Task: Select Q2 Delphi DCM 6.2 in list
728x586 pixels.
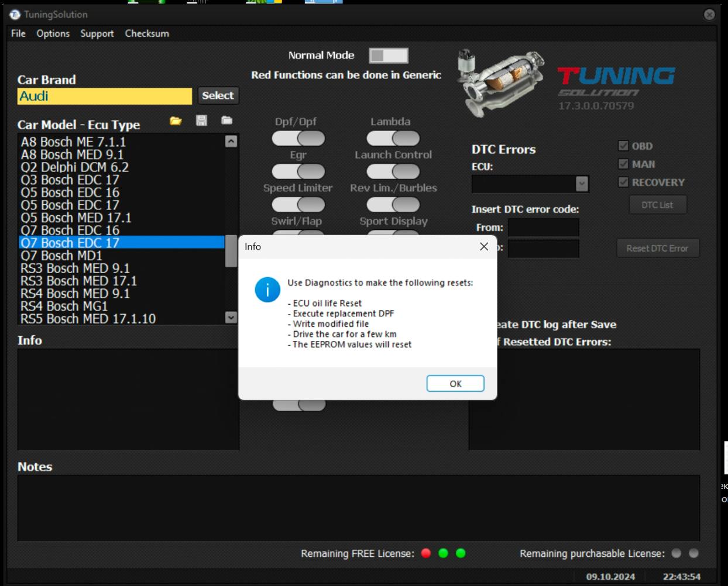Action: 121,167
